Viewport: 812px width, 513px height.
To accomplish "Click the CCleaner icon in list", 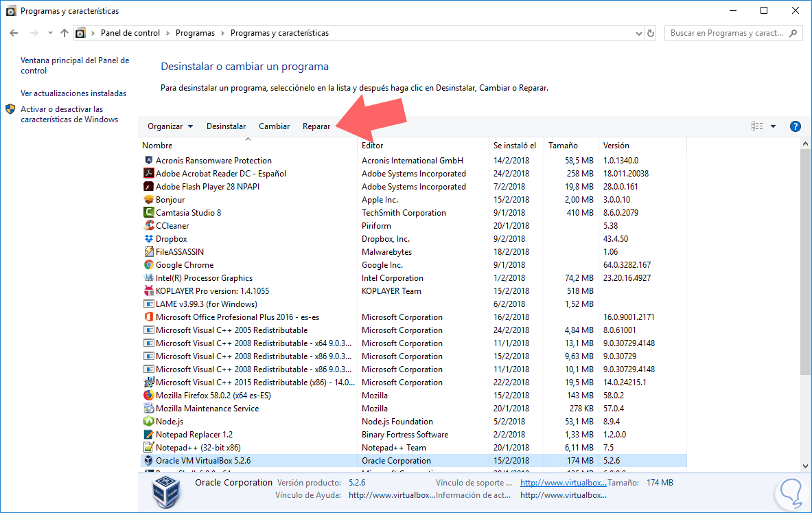I will click(x=149, y=225).
